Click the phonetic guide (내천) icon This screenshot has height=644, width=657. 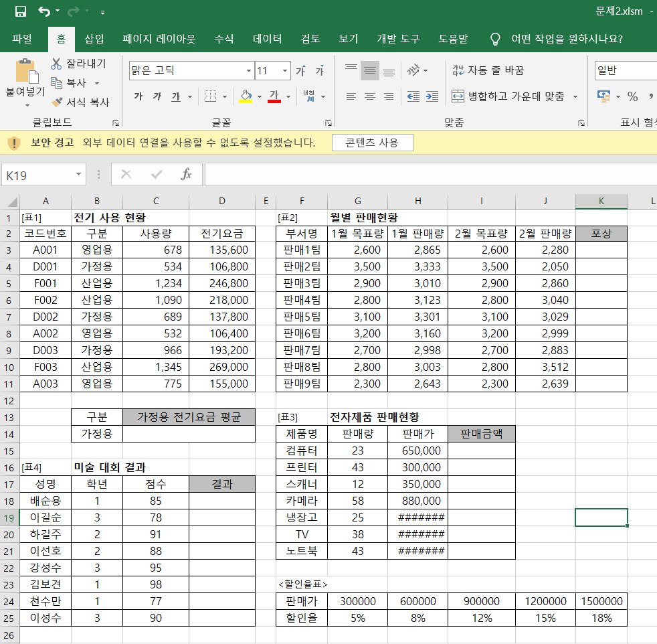[309, 96]
